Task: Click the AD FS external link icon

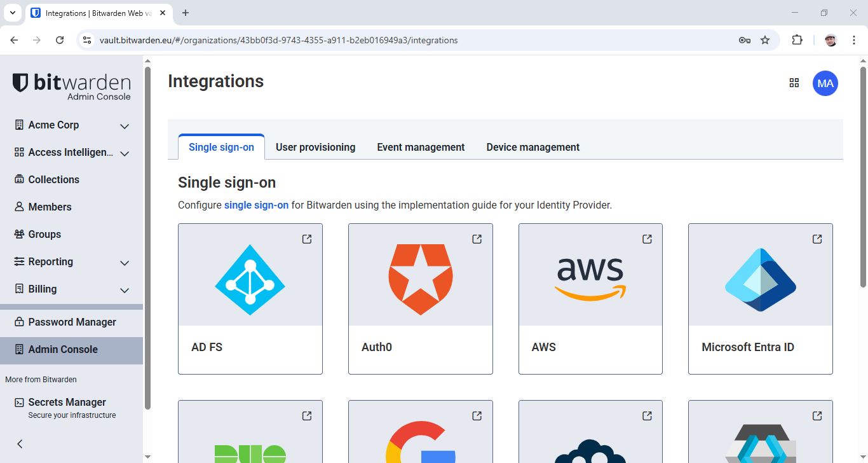Action: (x=307, y=239)
